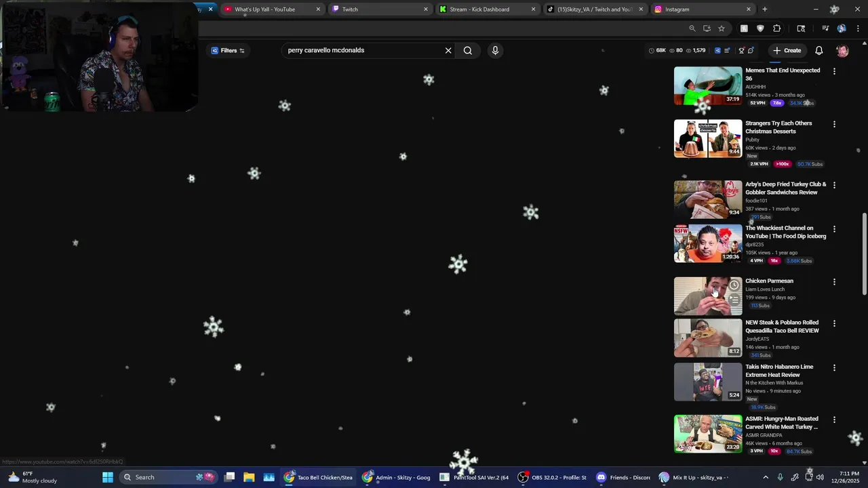Switch to the Skitzy_VA TikTok tab
The width and height of the screenshot is (868, 488).
pos(595,9)
